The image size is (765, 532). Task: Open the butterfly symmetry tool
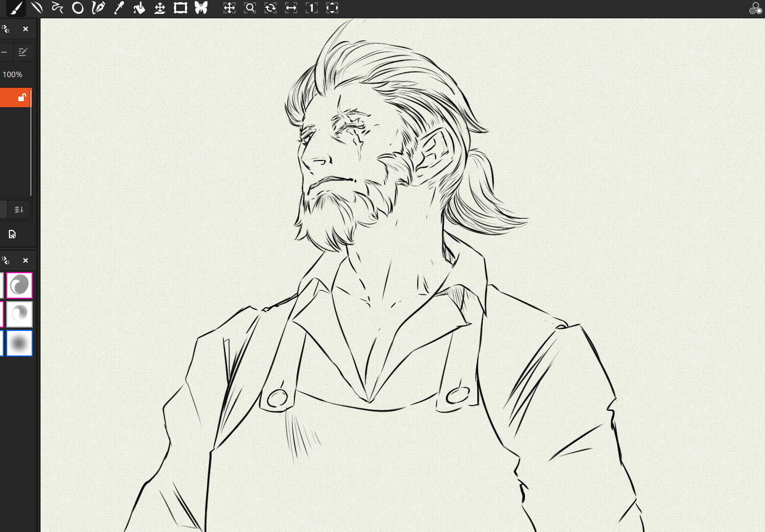(201, 8)
